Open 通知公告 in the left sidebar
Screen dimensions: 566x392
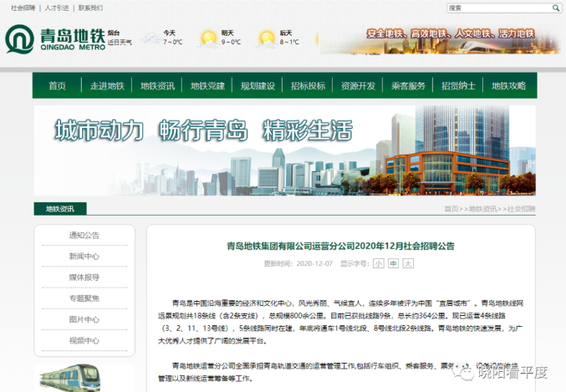84,235
